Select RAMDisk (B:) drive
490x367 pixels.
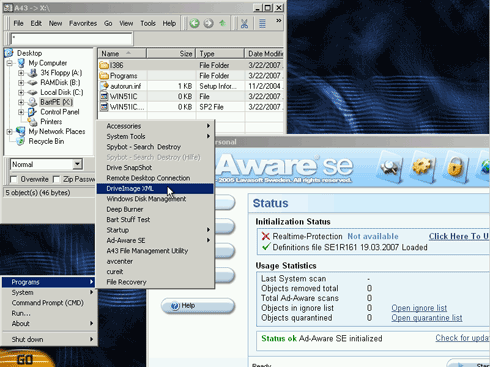(60, 82)
